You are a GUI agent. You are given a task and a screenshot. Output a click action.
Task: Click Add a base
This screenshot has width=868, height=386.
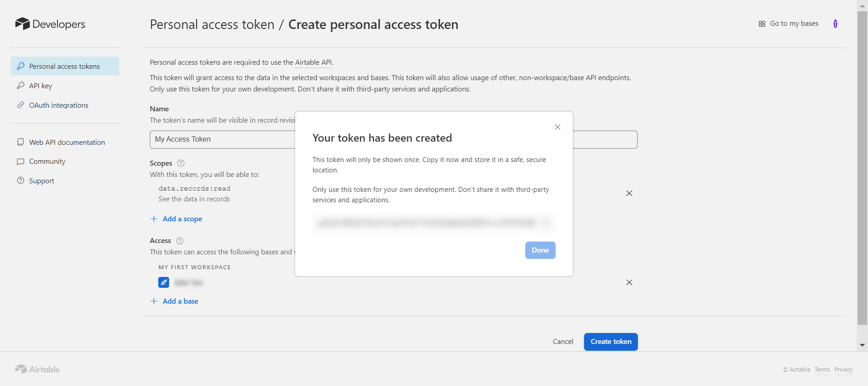pyautogui.click(x=180, y=301)
